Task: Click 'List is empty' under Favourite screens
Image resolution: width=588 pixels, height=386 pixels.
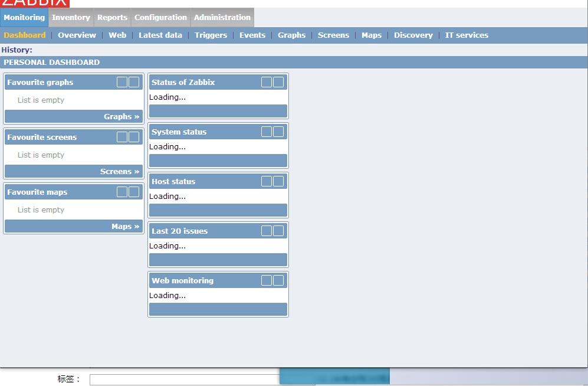Action: [41, 155]
